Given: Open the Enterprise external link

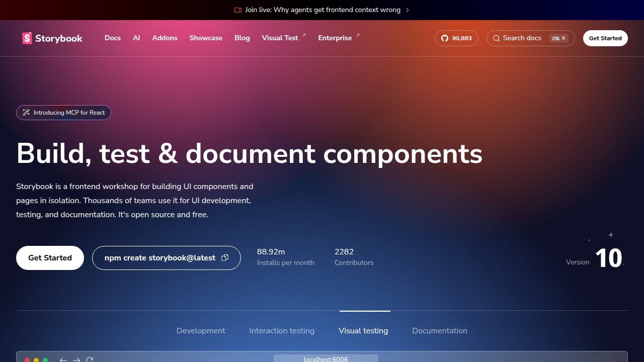Looking at the screenshot, I should tap(339, 38).
